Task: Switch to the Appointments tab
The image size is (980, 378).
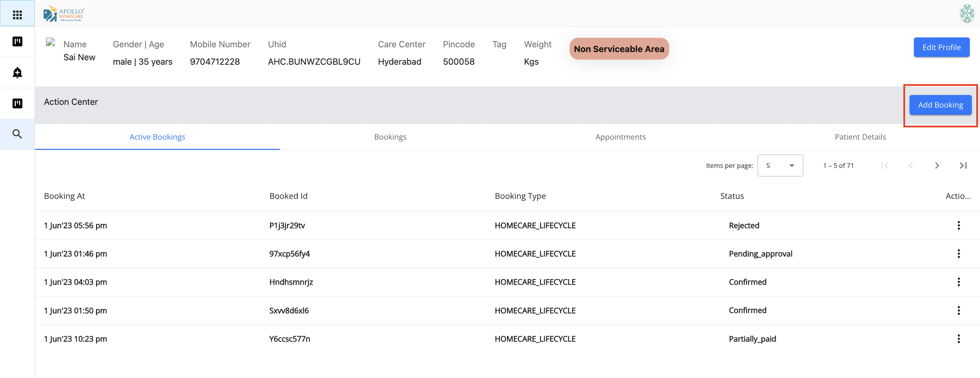Action: [x=620, y=137]
